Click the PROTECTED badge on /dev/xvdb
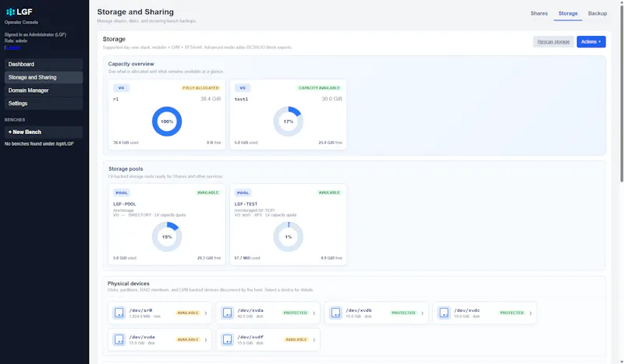624x364 pixels. coord(403,313)
